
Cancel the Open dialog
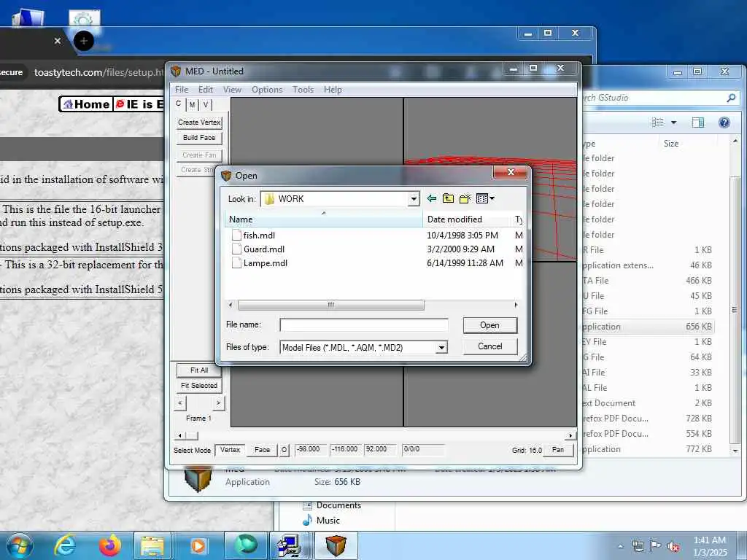click(x=489, y=346)
